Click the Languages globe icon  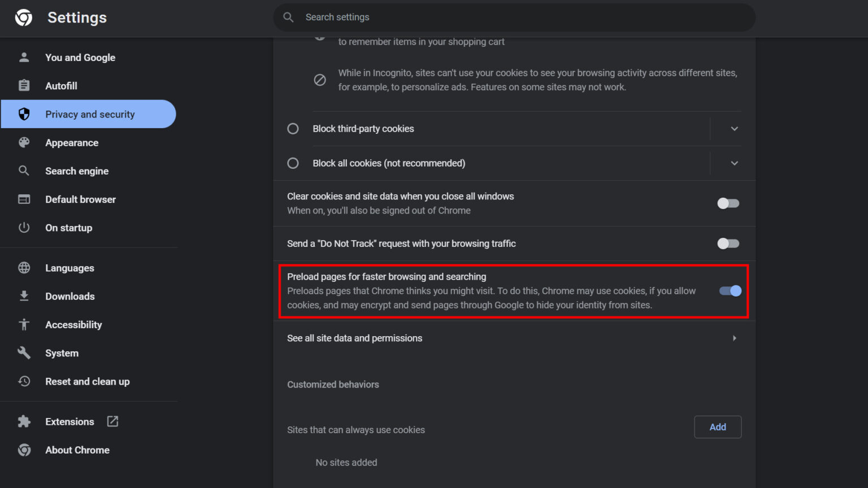[24, 268]
